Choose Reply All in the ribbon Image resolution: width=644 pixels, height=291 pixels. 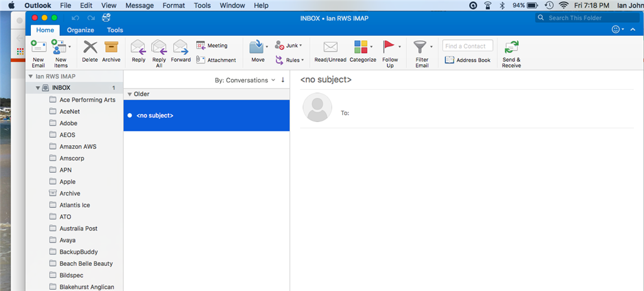(x=159, y=53)
